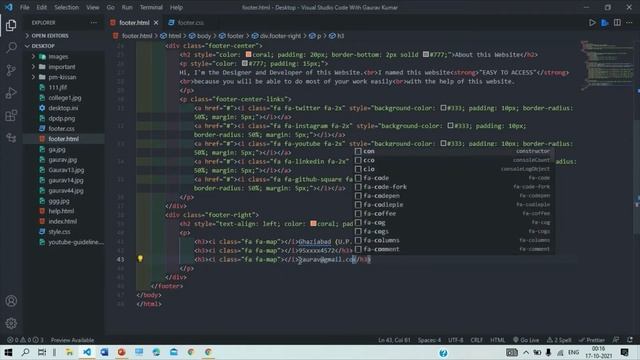This screenshot has width=640, height=360.
Task: Open the View menu
Action: pos(93,7)
